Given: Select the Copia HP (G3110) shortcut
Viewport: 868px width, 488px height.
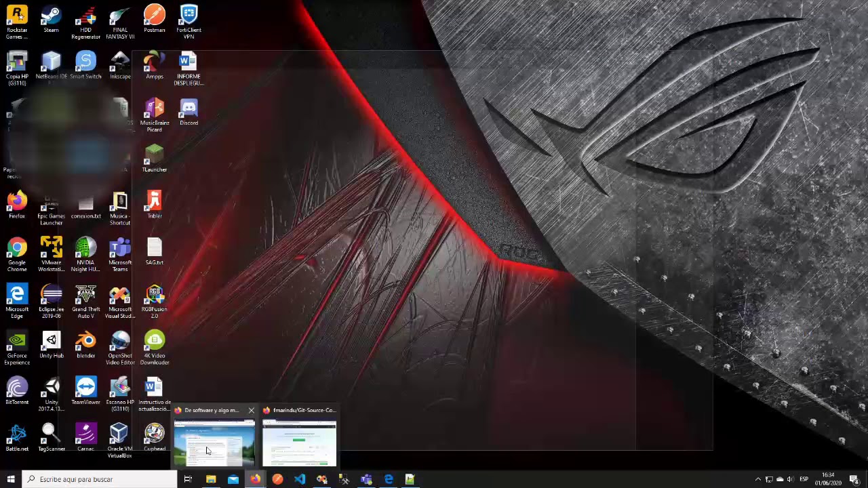Looking at the screenshot, I should tap(17, 68).
